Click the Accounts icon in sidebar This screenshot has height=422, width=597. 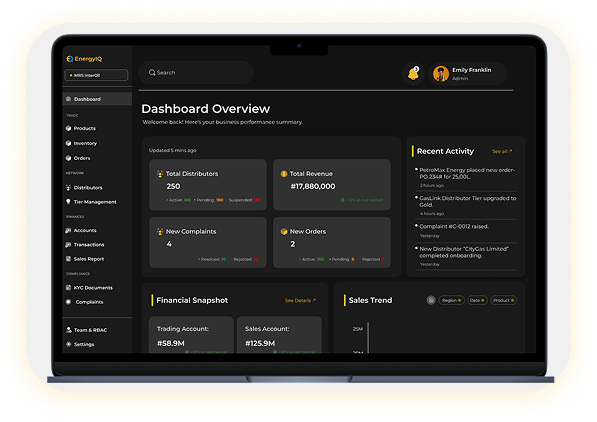tap(69, 230)
